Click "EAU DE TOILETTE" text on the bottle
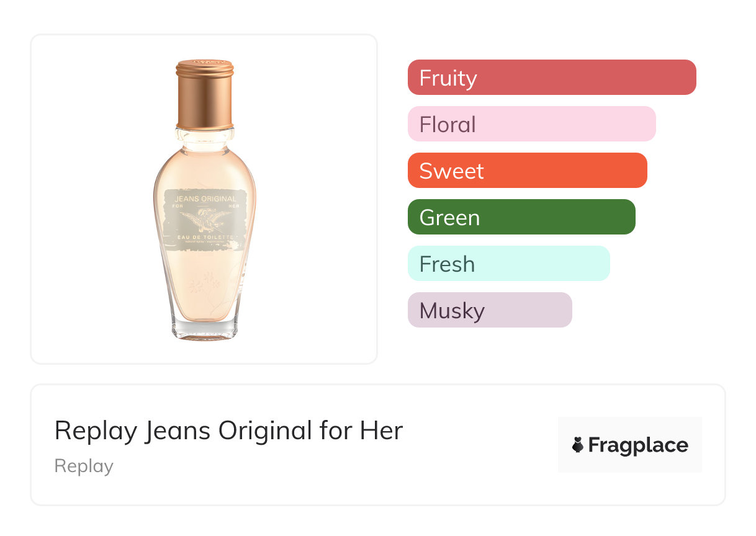This screenshot has width=756, height=536. pyautogui.click(x=205, y=238)
